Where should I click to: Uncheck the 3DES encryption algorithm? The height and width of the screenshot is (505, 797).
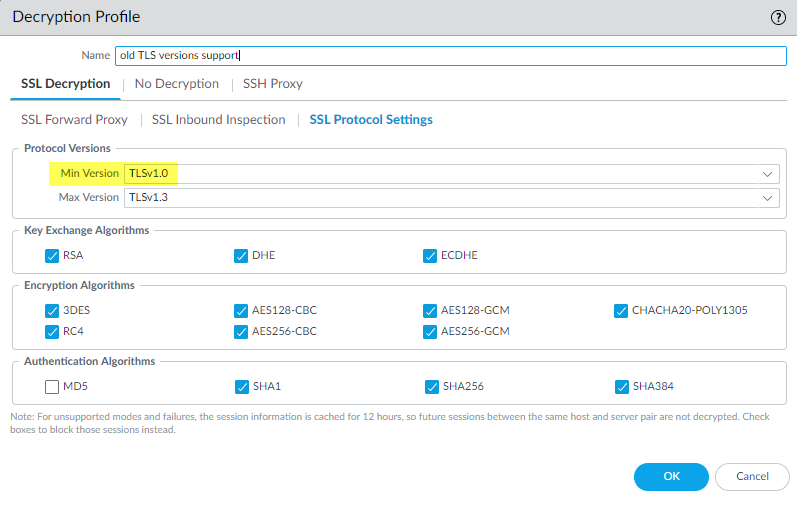tap(53, 310)
